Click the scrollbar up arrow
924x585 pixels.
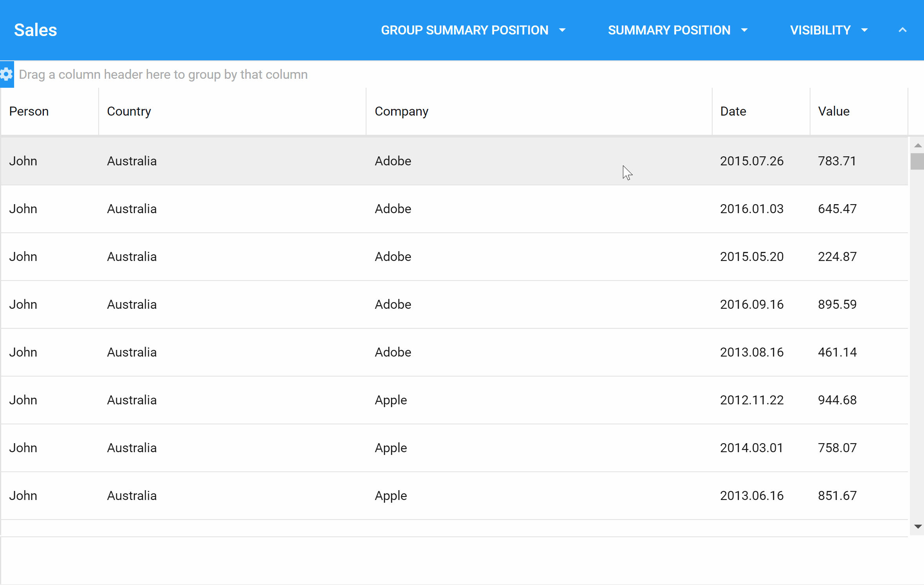coord(917,145)
